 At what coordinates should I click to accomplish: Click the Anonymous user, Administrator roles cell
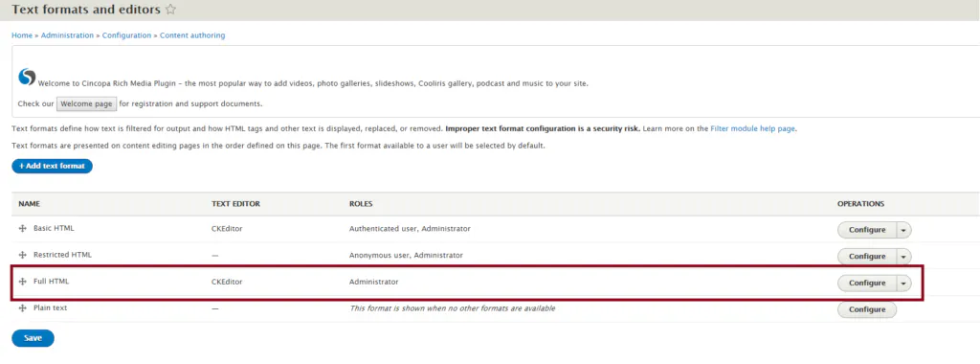tap(406, 255)
